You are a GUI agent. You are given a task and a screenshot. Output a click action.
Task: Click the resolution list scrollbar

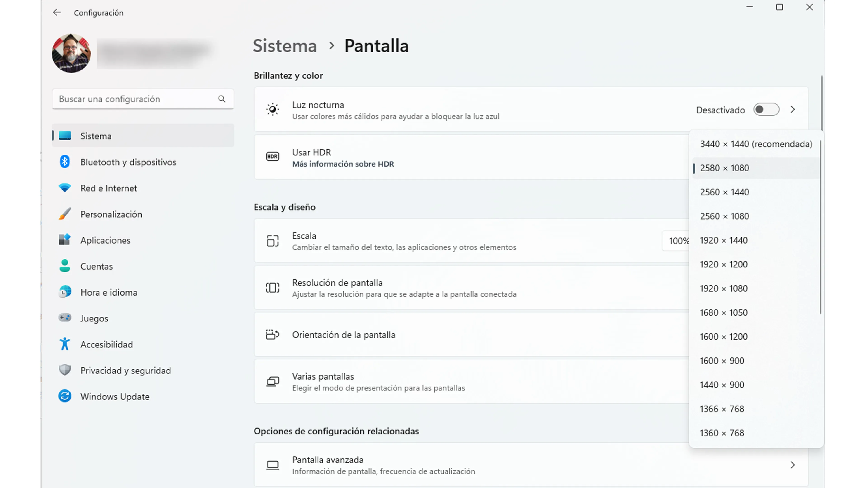821,227
